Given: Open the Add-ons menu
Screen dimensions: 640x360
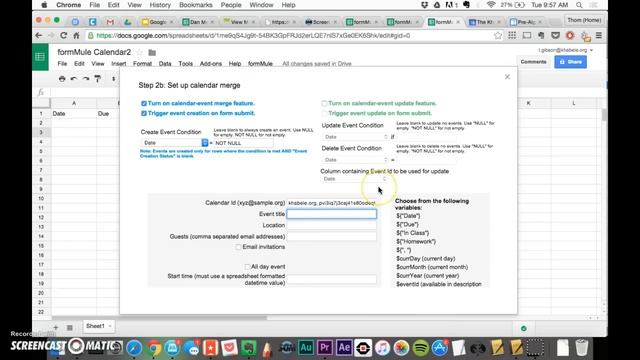Looking at the screenshot, I should 211,64.
